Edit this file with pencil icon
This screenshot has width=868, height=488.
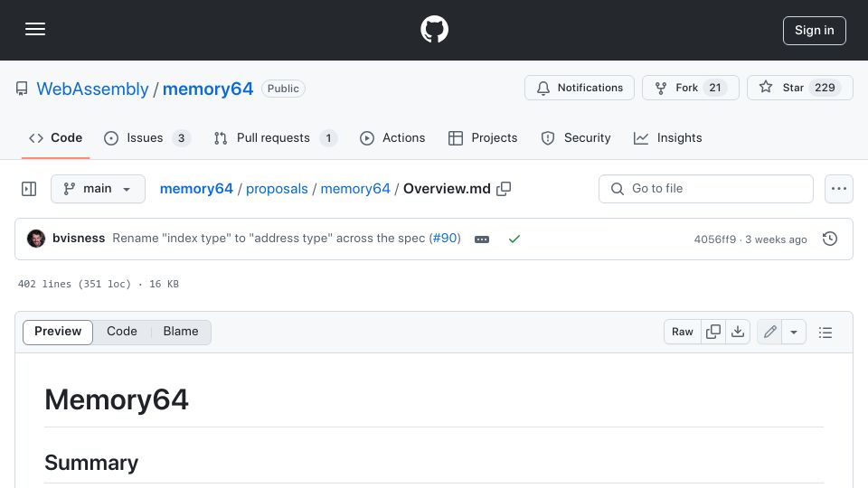(769, 332)
